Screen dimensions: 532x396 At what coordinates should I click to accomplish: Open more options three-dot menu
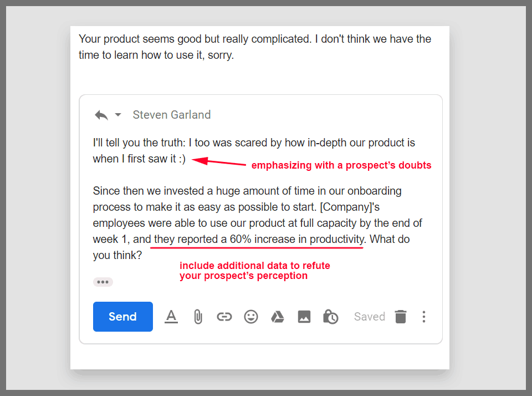point(424,317)
